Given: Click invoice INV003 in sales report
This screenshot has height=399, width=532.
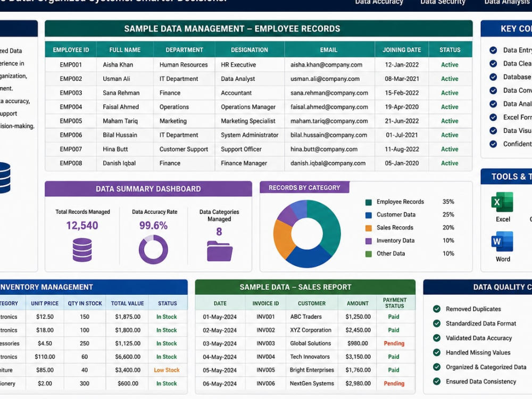Looking at the screenshot, I should 265,343.
